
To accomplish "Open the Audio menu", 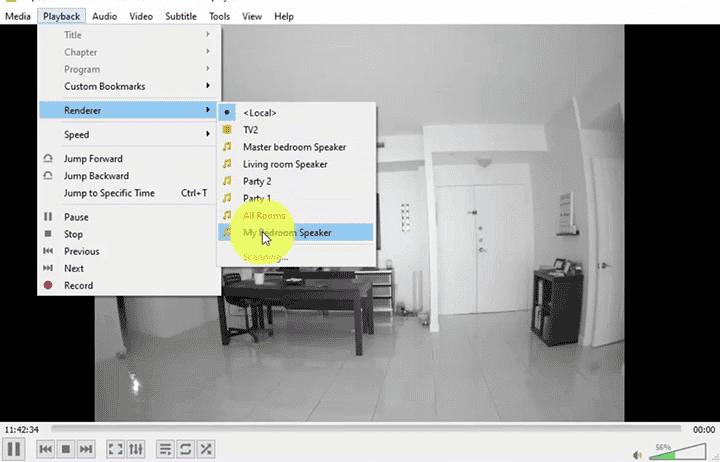I will tap(104, 16).
